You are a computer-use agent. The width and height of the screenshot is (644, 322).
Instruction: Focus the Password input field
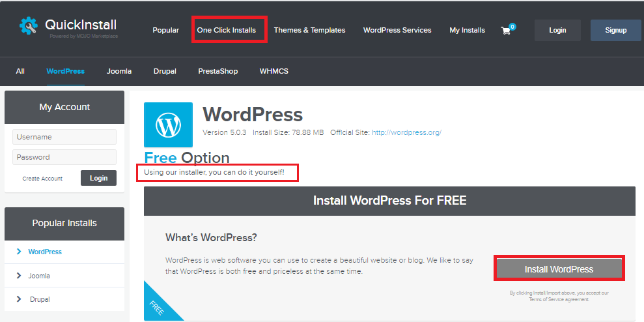pyautogui.click(x=64, y=157)
